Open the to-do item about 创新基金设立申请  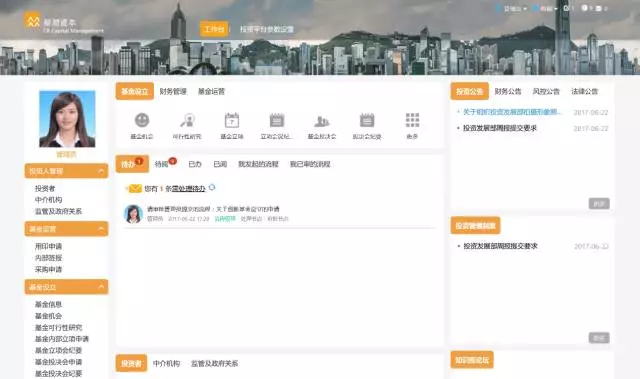point(213,209)
